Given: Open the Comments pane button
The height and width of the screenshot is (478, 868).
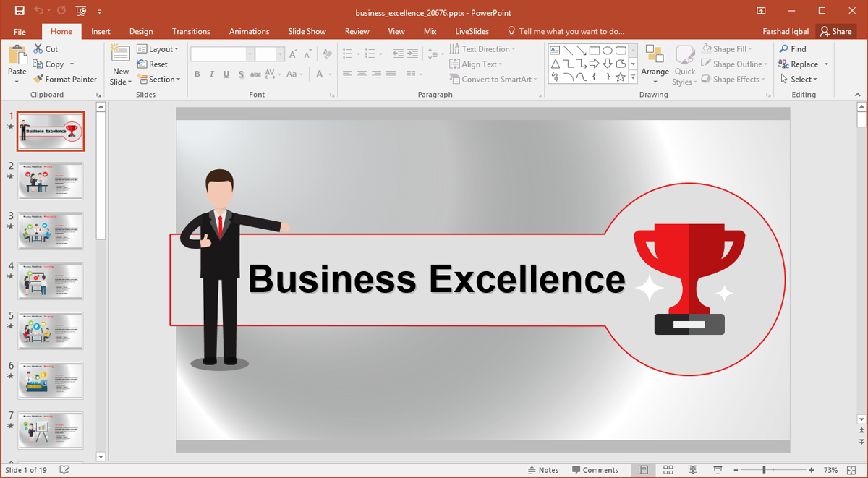Looking at the screenshot, I should (x=595, y=470).
